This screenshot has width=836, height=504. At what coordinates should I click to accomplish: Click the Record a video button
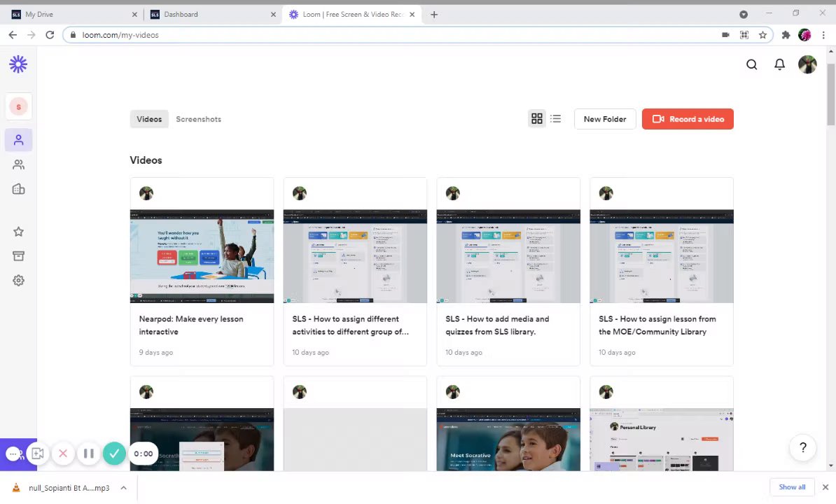688,119
